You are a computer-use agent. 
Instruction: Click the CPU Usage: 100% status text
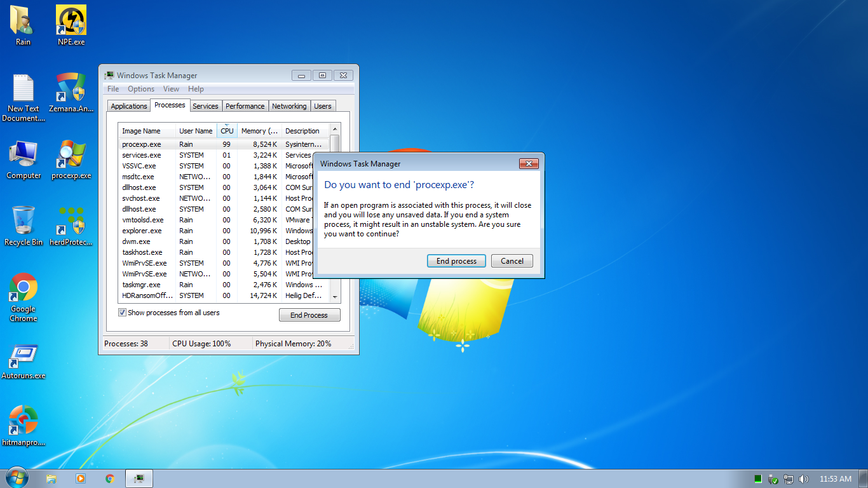[x=201, y=344]
